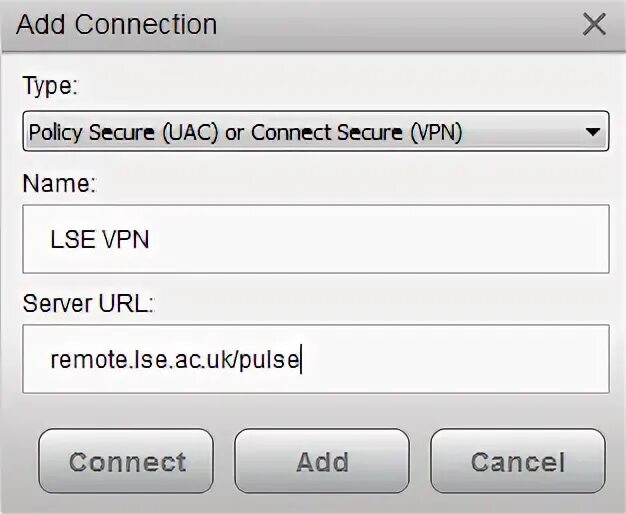Open the Policy Secure (UAC) connection type selector
Image resolution: width=626 pixels, height=514 pixels.
316,131
